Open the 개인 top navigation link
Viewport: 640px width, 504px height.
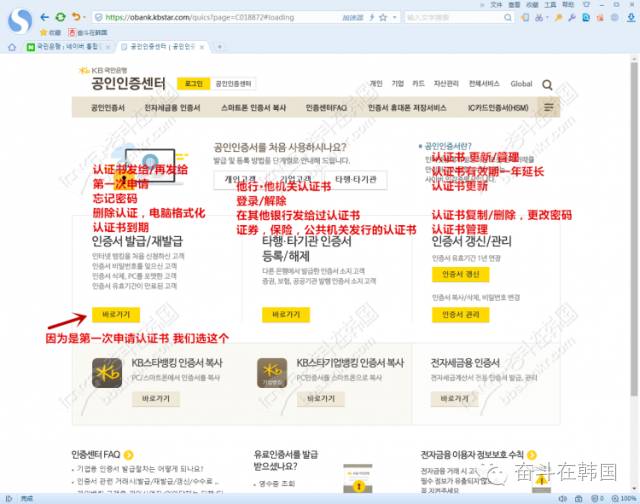376,83
